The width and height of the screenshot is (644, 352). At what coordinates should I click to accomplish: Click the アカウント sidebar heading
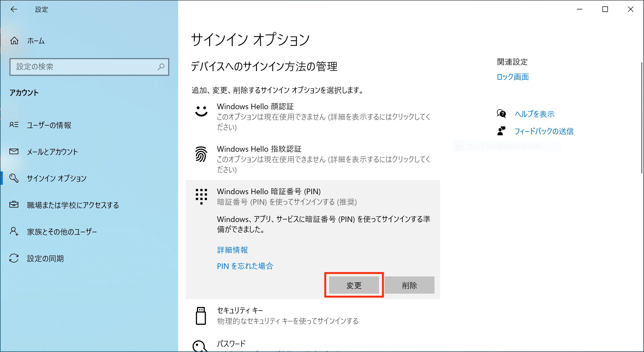tap(24, 93)
